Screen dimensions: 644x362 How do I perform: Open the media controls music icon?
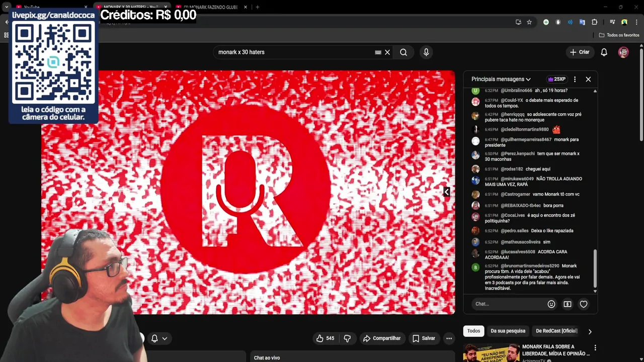[x=612, y=22]
